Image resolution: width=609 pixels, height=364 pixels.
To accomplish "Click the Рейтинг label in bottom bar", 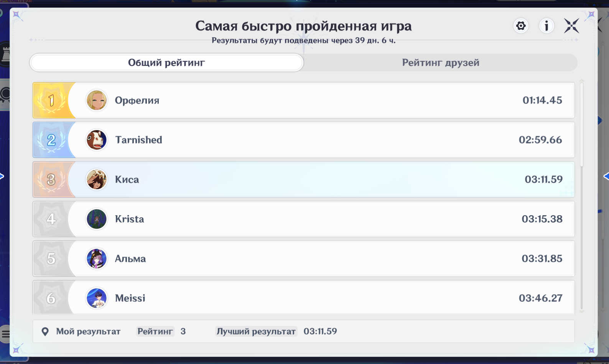I will click(x=155, y=331).
